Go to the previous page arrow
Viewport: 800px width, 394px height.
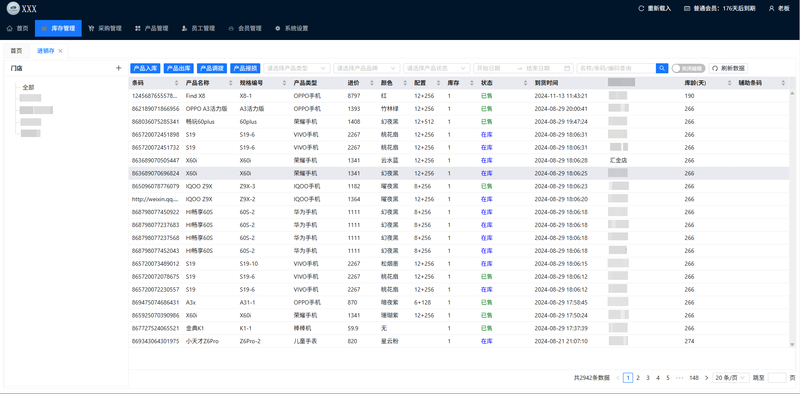tap(618, 378)
